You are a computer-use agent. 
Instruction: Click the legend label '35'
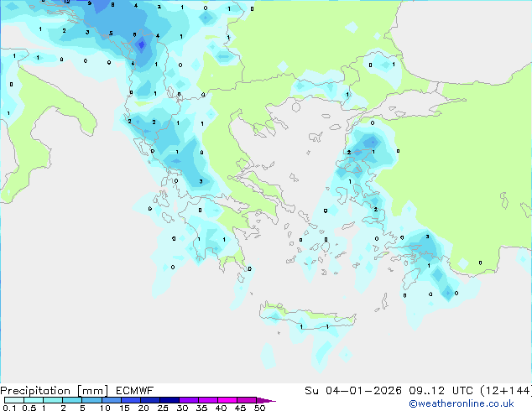pyautogui.click(x=201, y=408)
